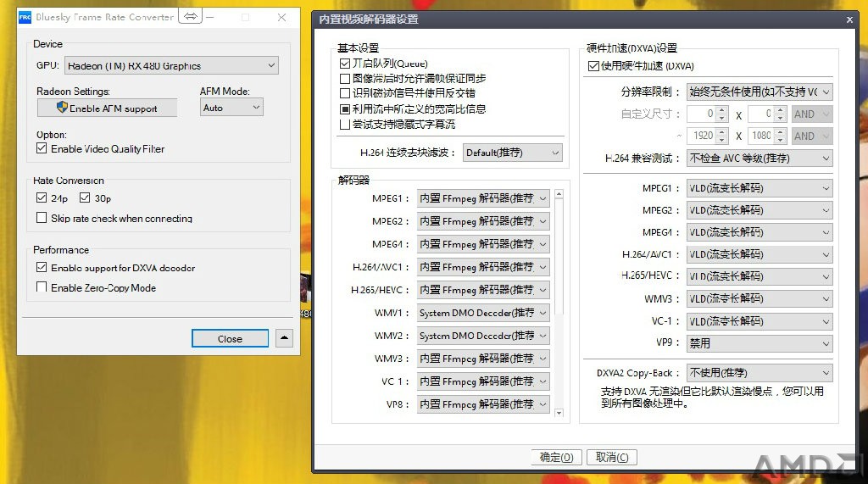Toggle the 30p rate conversion checkbox
Screen dimensions: 868x484
pyautogui.click(x=85, y=197)
